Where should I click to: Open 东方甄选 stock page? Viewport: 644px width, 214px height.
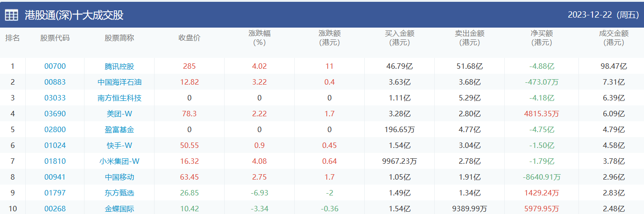pos(119,193)
